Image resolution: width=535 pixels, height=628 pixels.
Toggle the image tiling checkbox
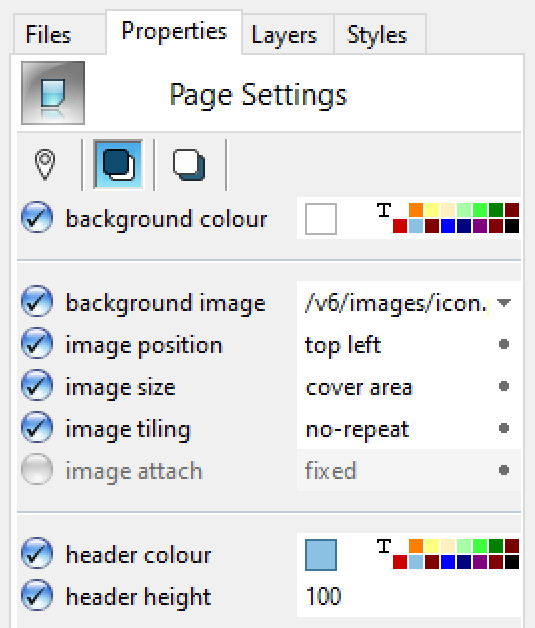(37, 427)
